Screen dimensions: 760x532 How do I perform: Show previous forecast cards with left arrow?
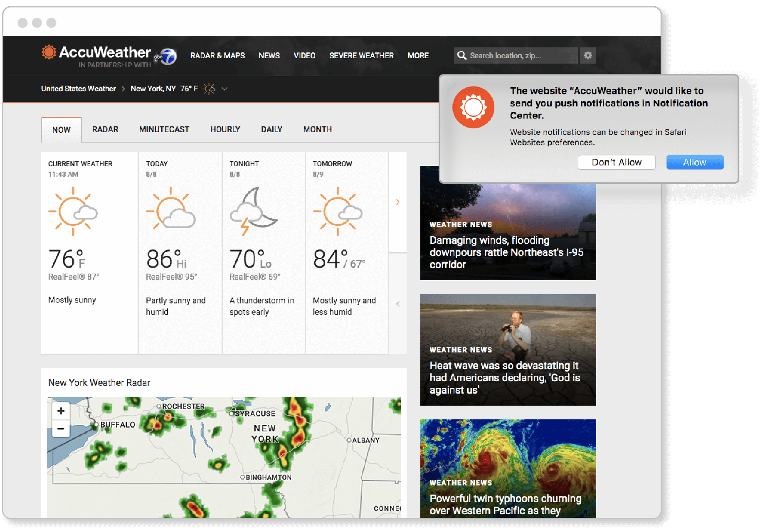(x=398, y=304)
